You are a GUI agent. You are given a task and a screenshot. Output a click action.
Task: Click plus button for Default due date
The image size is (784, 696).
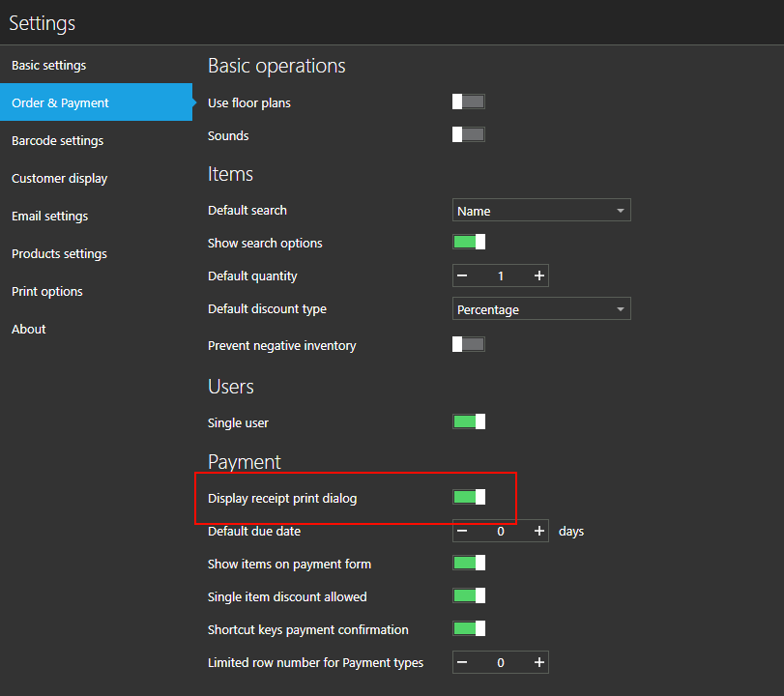pos(538,531)
